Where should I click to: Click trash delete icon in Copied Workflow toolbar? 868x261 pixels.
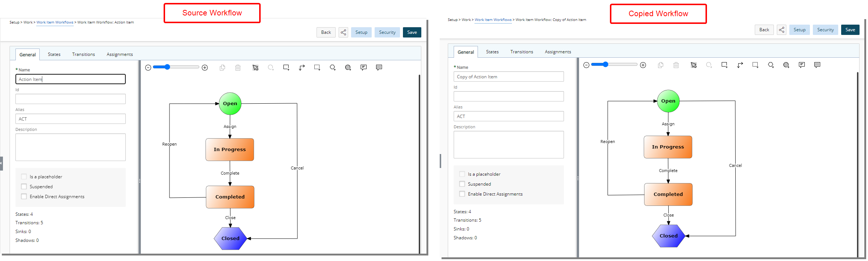(676, 65)
